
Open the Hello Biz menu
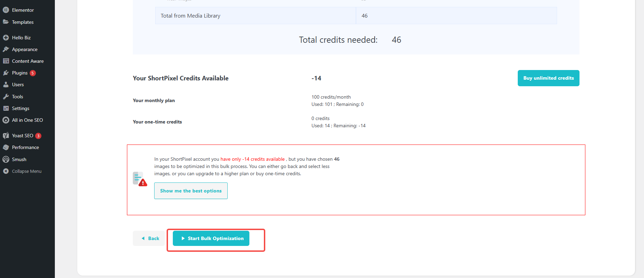(21, 38)
